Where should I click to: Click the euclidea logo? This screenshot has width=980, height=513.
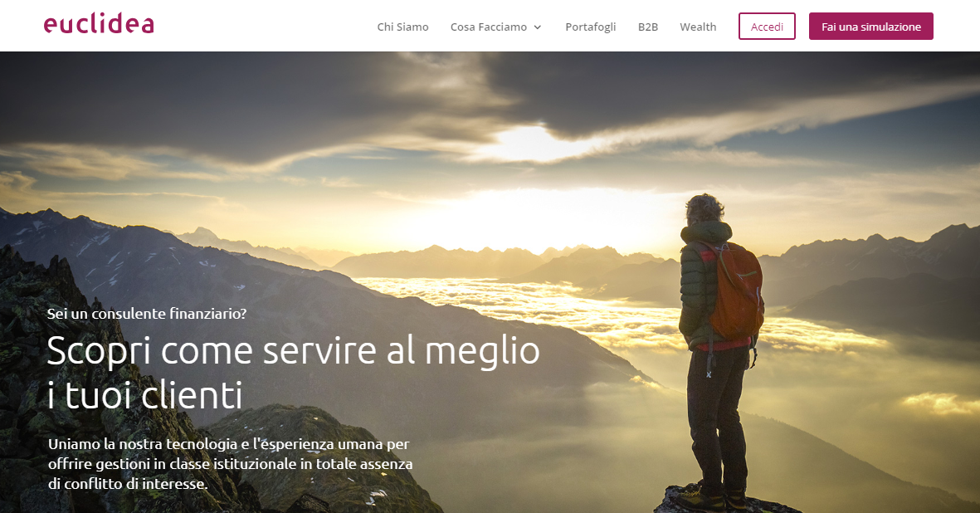99,24
